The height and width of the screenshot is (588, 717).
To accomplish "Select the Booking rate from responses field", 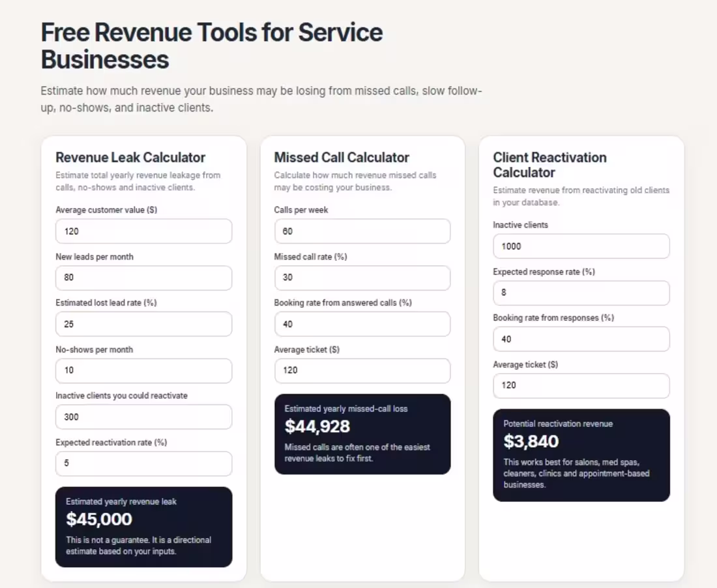I will 581,339.
